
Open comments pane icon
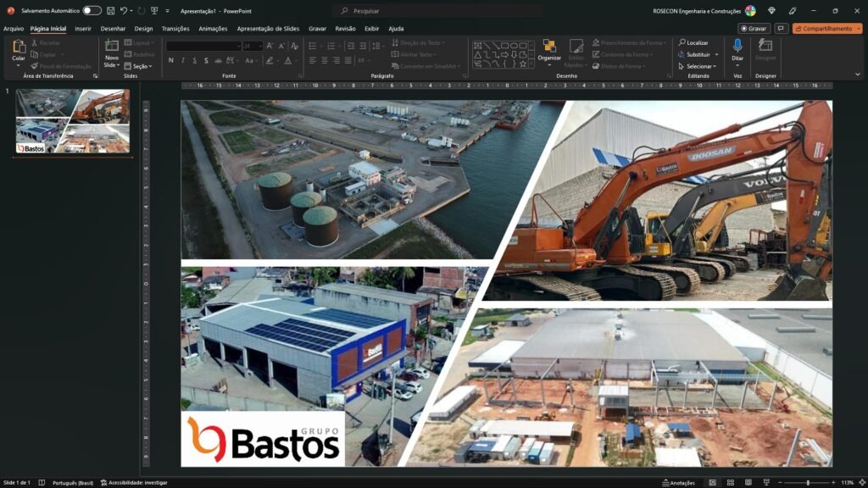(781, 28)
